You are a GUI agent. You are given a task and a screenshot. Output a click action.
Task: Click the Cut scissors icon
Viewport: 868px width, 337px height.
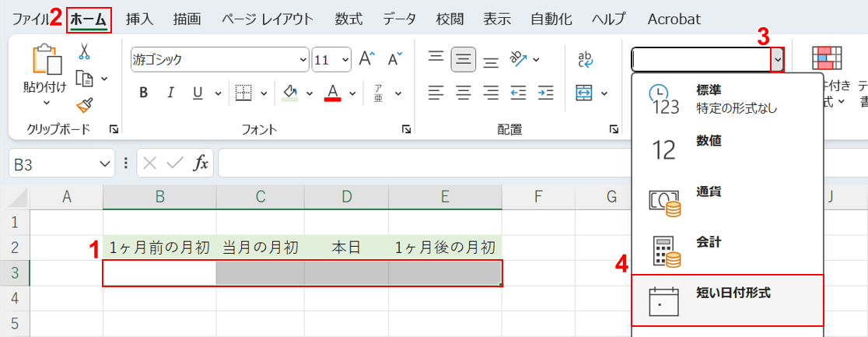[84, 52]
